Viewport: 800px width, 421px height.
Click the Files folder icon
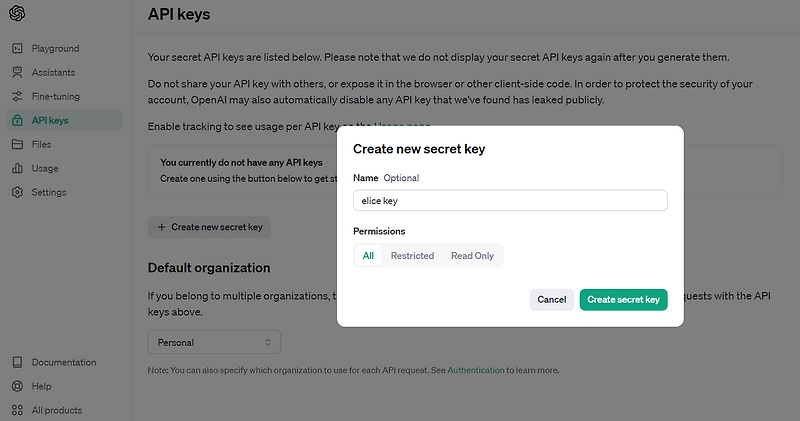point(18,144)
